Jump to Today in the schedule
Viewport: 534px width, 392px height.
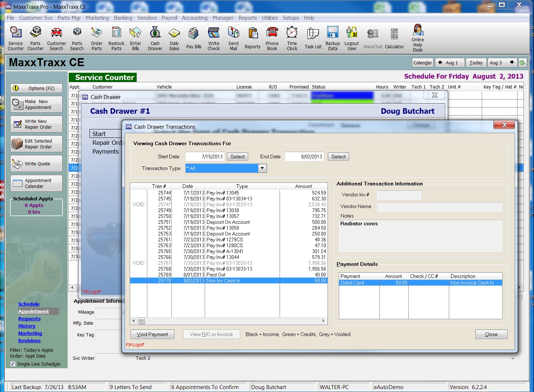point(476,63)
